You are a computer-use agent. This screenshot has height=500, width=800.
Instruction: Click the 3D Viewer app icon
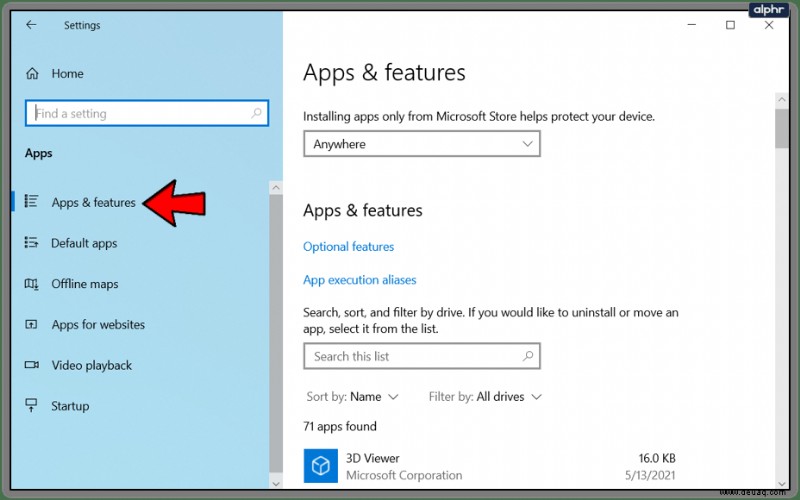pos(320,465)
